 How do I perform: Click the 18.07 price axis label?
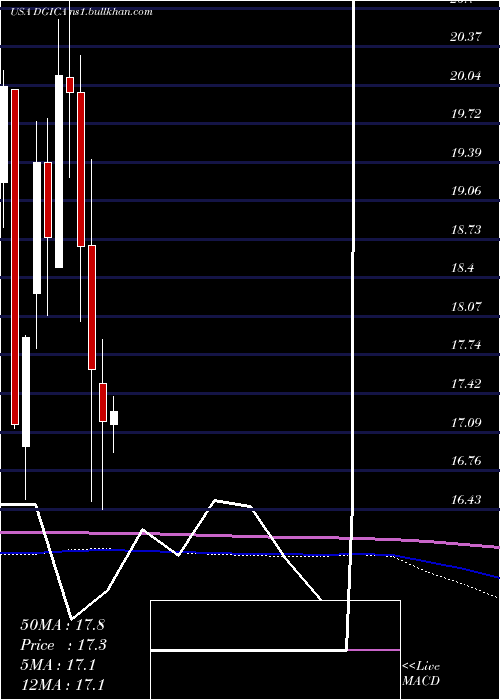(x=466, y=307)
